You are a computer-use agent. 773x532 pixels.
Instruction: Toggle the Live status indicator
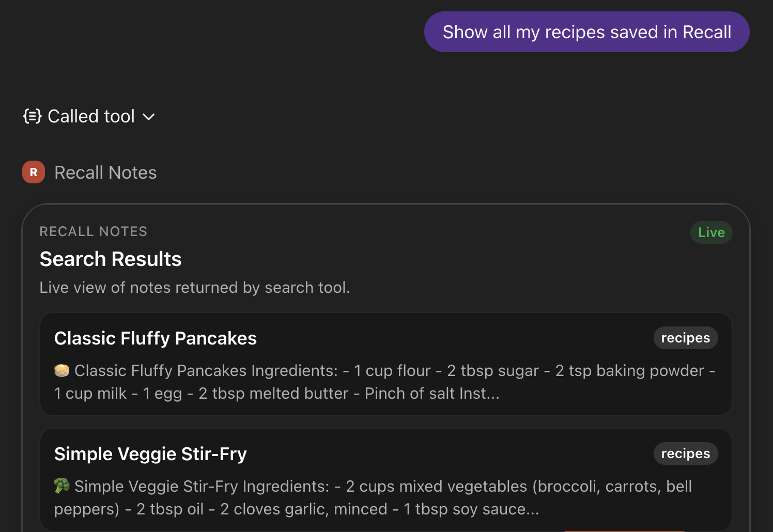click(x=711, y=232)
